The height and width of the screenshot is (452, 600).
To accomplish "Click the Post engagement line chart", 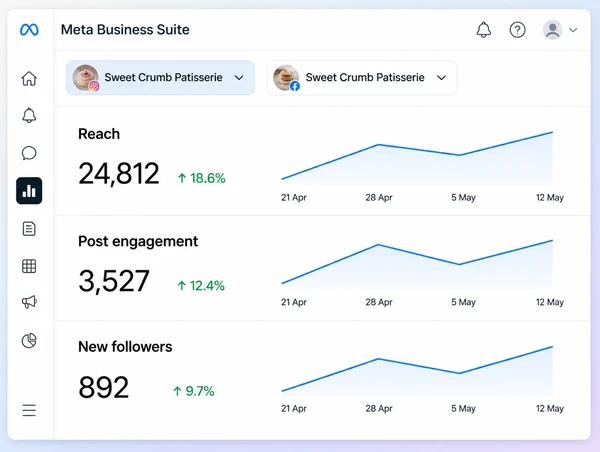I will (x=417, y=265).
